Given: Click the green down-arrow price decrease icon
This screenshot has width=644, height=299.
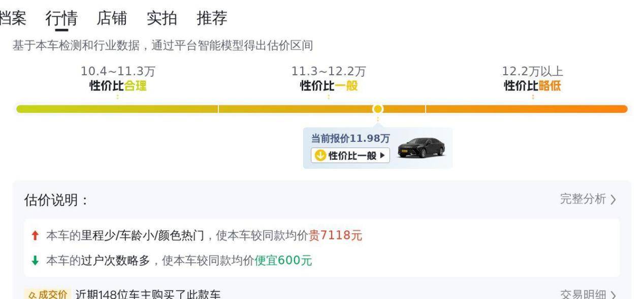Looking at the screenshot, I should coord(35,261).
